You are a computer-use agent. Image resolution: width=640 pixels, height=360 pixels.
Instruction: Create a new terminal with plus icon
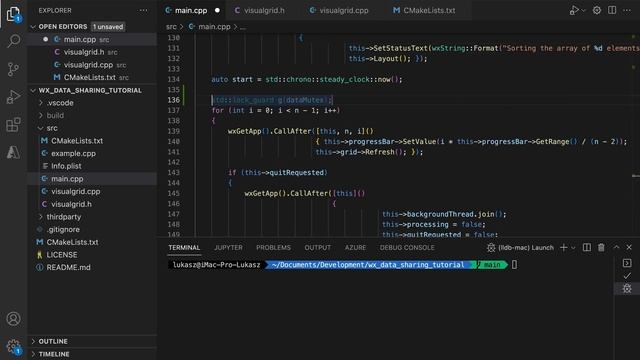(564, 247)
